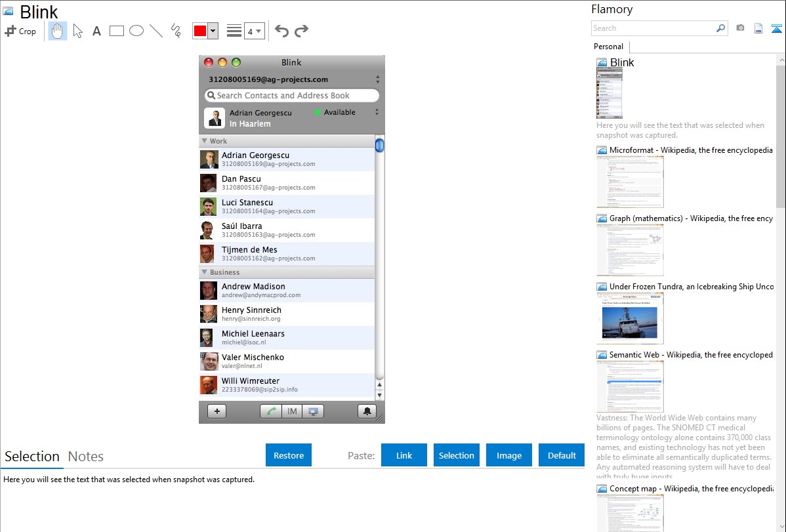The image size is (786, 532).
Task: Select contact Luci Stanescu
Action: point(287,207)
